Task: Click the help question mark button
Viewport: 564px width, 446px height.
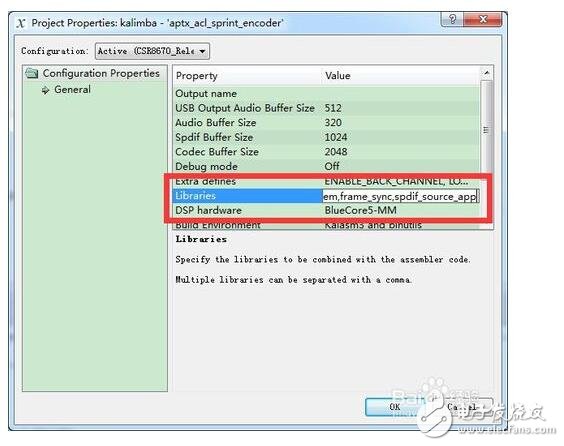Action: [452, 19]
